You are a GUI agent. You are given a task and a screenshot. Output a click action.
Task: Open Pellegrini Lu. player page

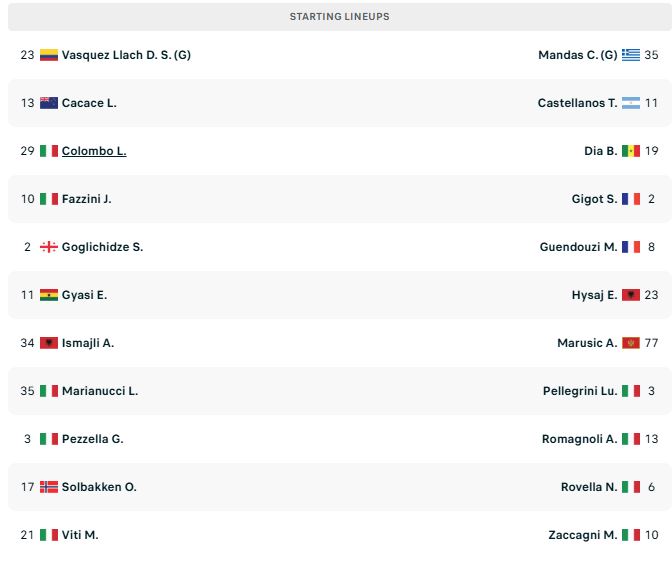580,391
